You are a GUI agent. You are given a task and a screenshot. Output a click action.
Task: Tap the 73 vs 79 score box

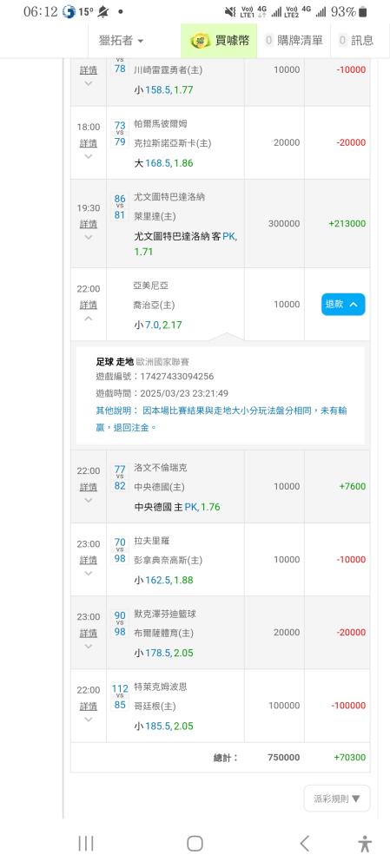point(120,134)
